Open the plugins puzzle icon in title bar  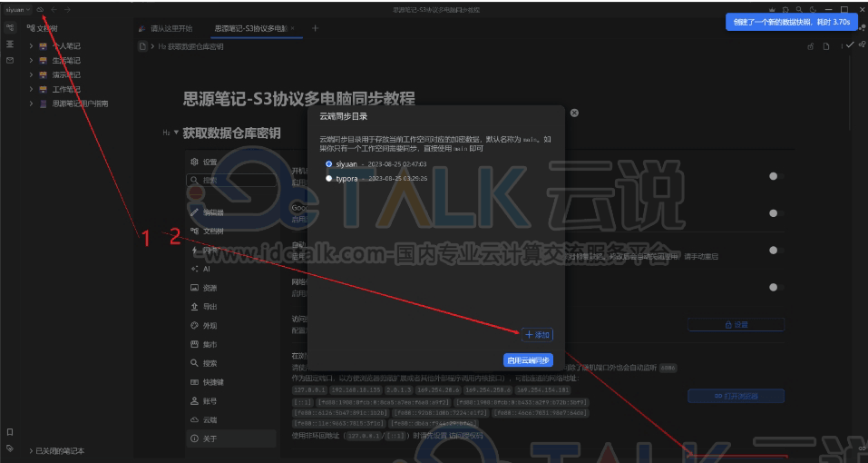pos(786,10)
